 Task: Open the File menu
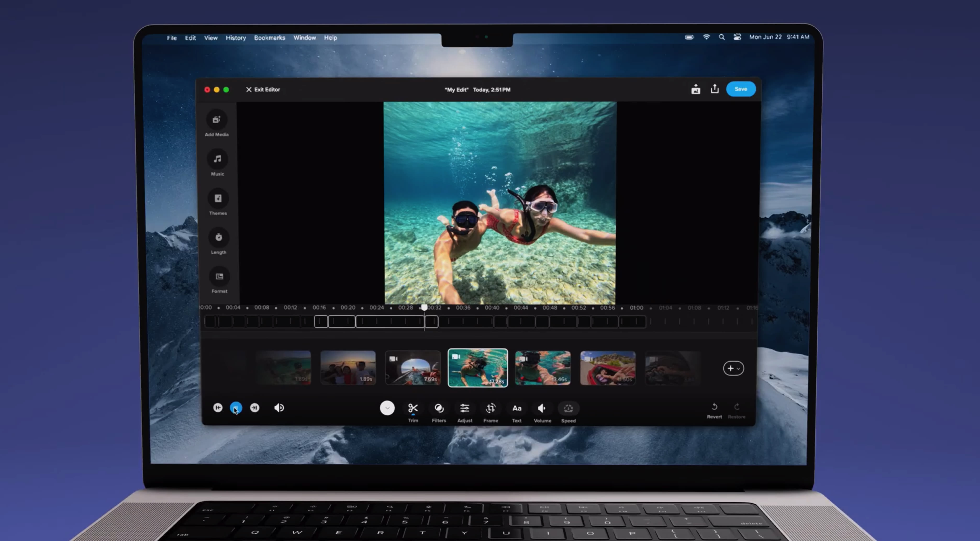172,37
